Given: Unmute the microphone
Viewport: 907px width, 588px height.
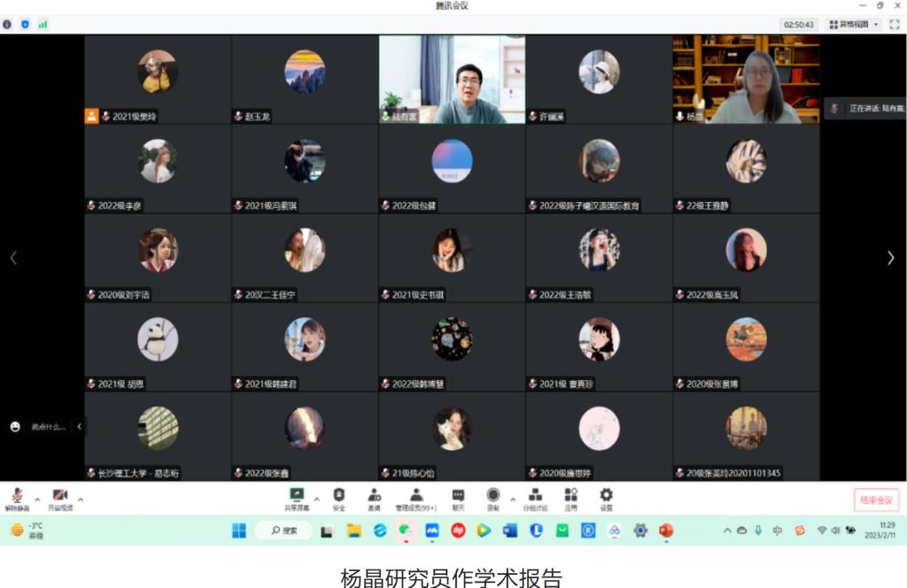Looking at the screenshot, I should (x=17, y=496).
